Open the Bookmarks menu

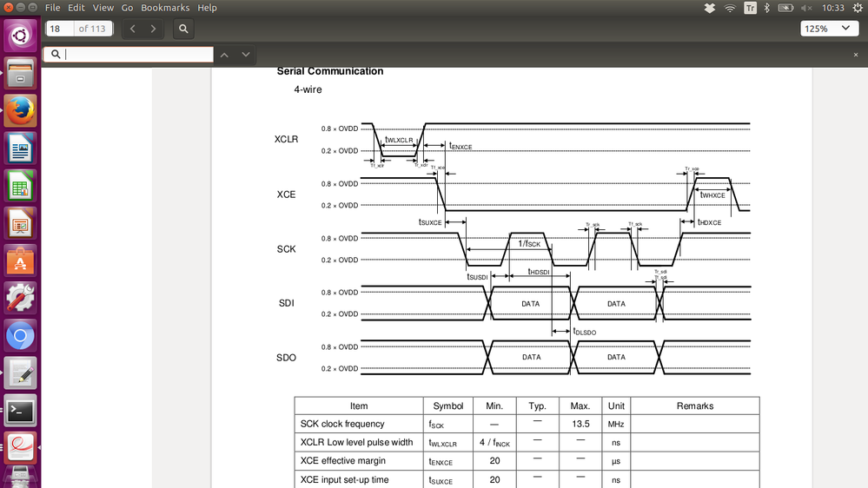click(x=165, y=8)
